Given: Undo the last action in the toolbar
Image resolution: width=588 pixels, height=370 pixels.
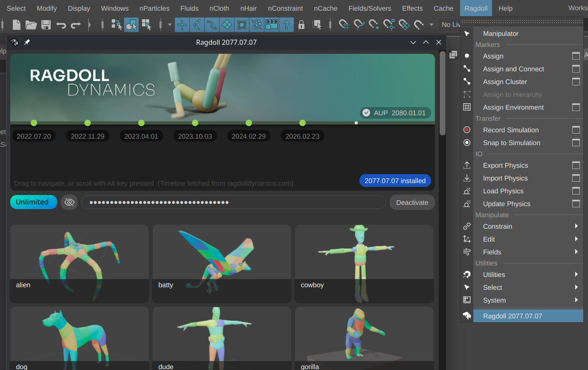Looking at the screenshot, I should click(61, 25).
